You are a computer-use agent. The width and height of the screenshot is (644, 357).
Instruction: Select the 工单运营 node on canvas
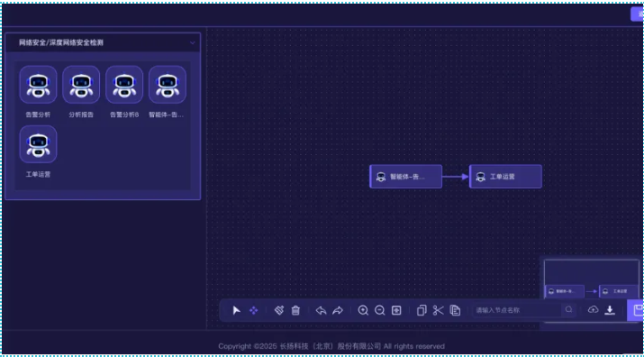point(505,177)
